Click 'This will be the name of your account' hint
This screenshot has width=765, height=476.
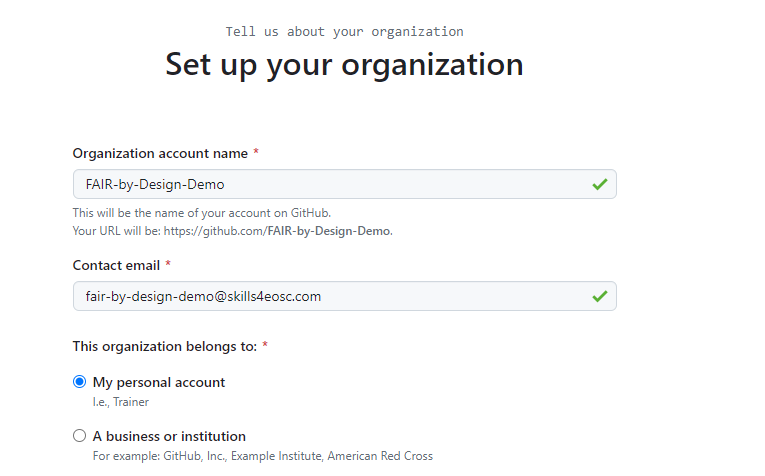201,213
